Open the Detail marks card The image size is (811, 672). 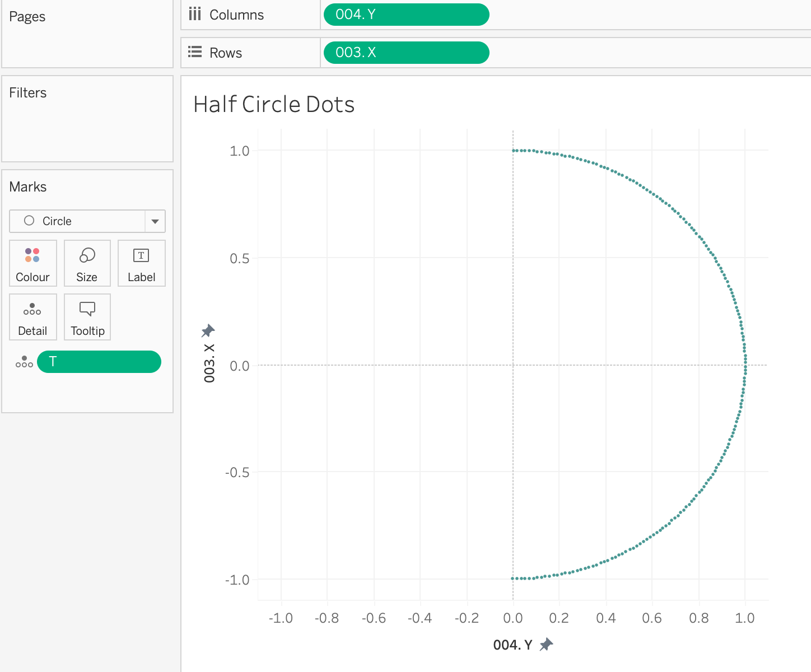tap(32, 317)
